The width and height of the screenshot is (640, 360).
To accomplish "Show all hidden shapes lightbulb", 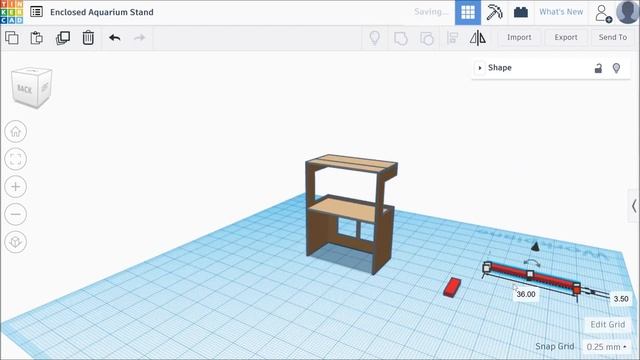I will (375, 38).
